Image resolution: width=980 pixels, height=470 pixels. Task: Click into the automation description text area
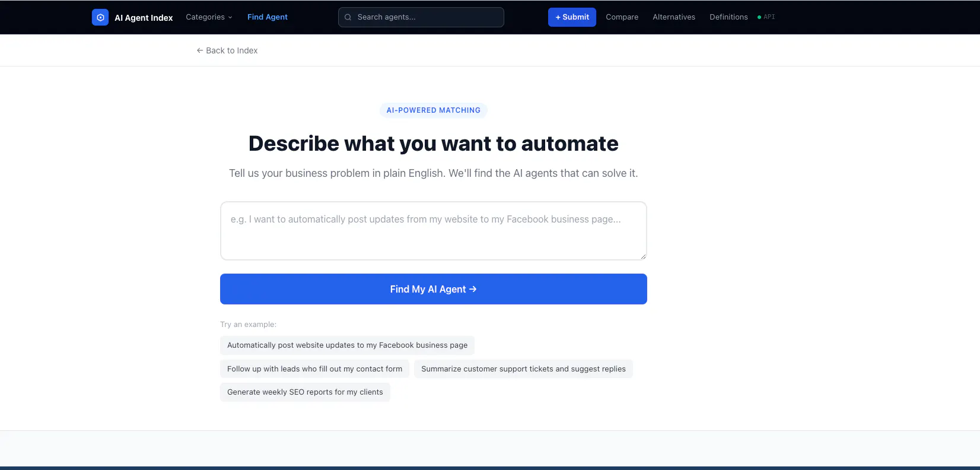pos(434,231)
